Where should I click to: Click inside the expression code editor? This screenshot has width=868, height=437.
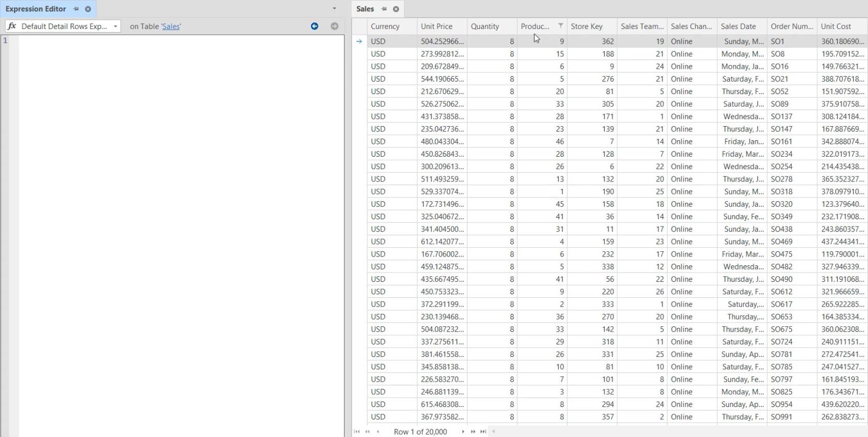(x=181, y=236)
